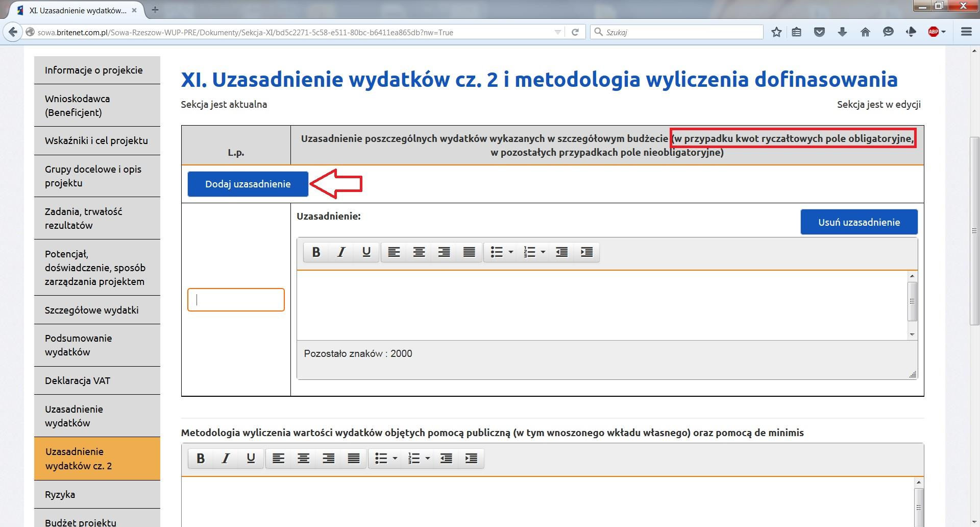Center text in the Uzasadnienie editor
The height and width of the screenshot is (527, 980).
[x=419, y=252]
